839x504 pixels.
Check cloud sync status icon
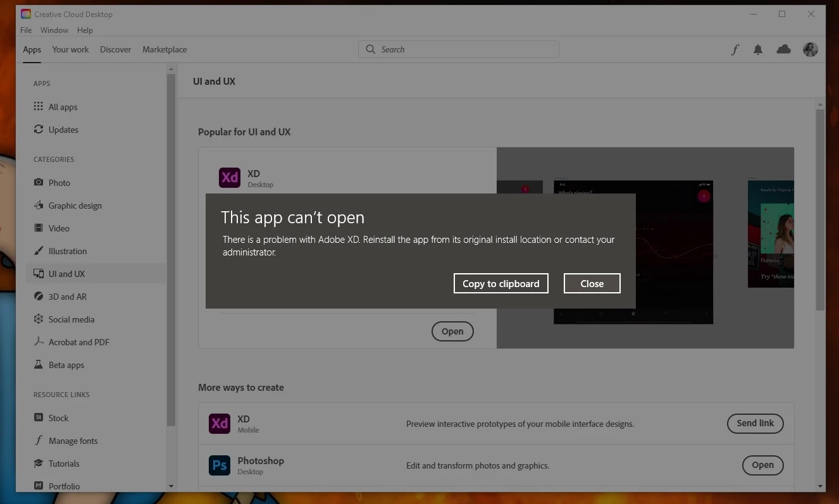click(x=784, y=49)
